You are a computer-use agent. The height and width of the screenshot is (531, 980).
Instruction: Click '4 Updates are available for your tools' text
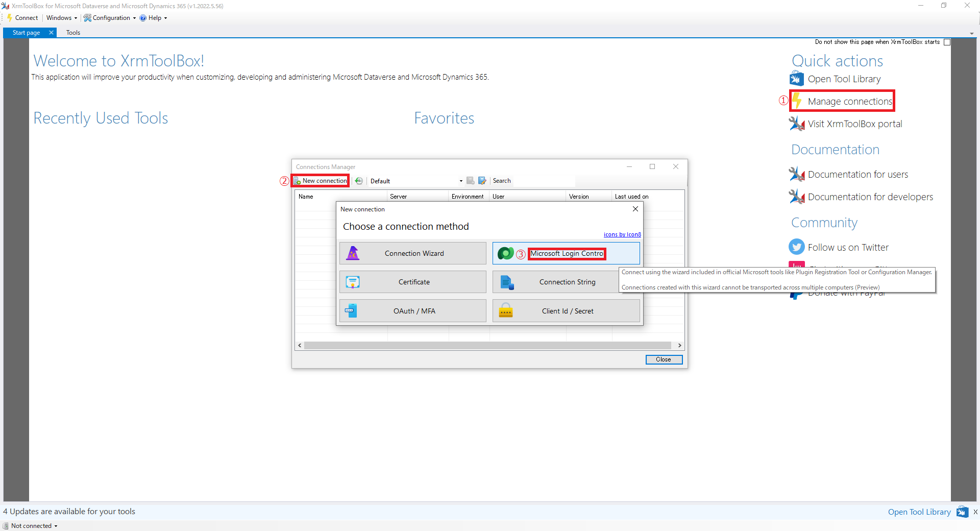(x=69, y=512)
